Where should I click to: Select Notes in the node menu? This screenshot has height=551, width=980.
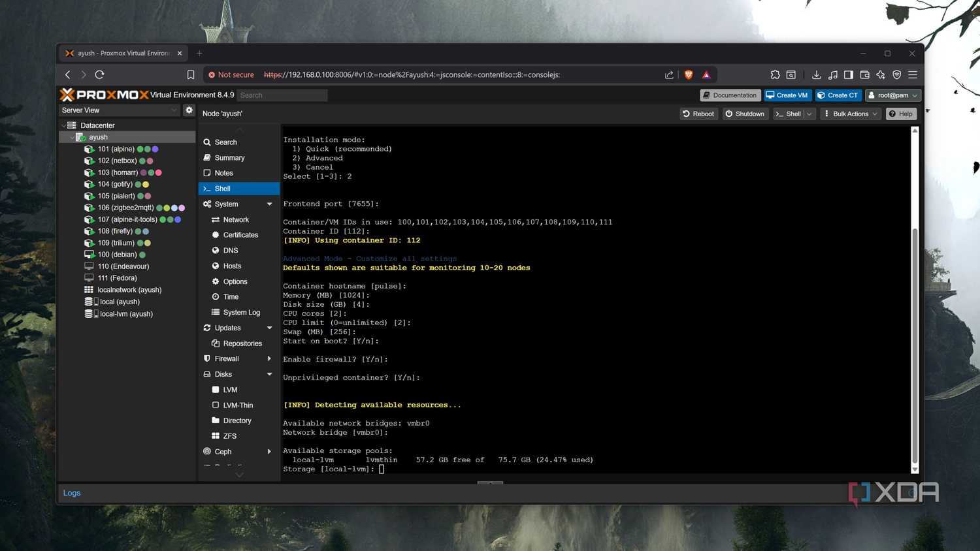(239, 173)
